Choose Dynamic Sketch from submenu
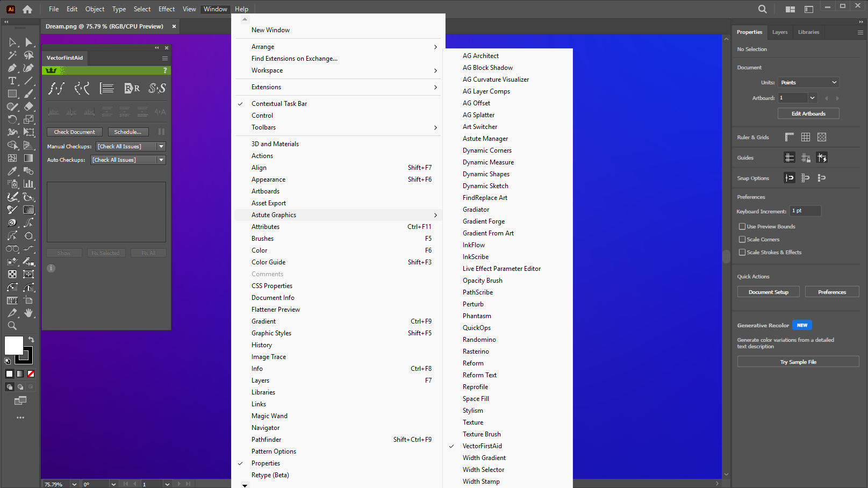This screenshot has width=868, height=488. [x=485, y=186]
